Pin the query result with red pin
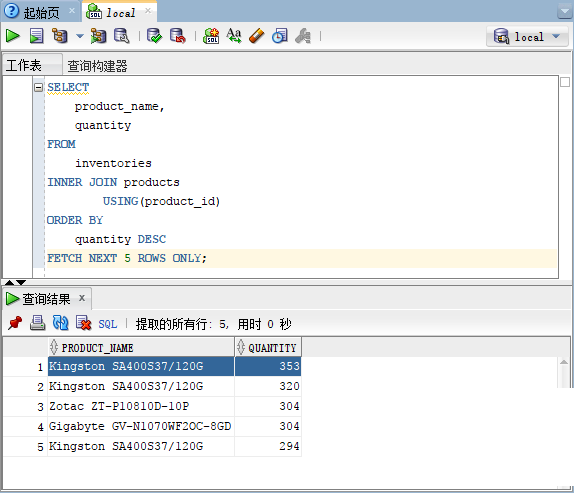574x493 pixels. click(x=15, y=323)
